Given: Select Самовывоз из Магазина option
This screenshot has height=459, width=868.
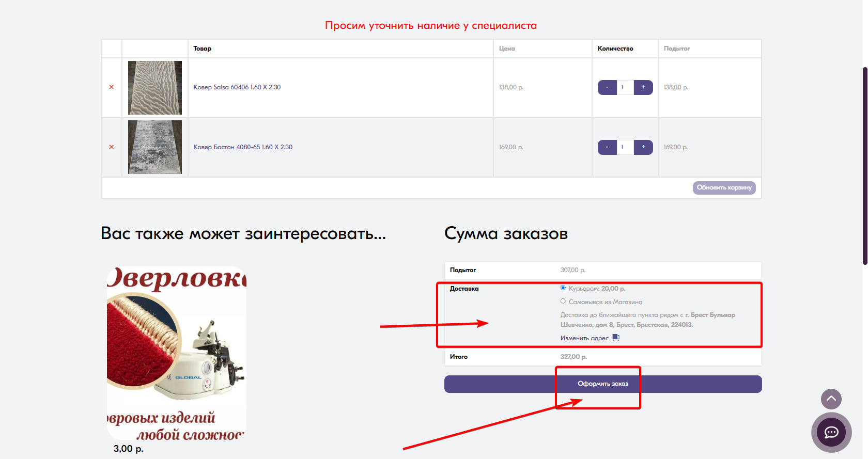Looking at the screenshot, I should 563,301.
